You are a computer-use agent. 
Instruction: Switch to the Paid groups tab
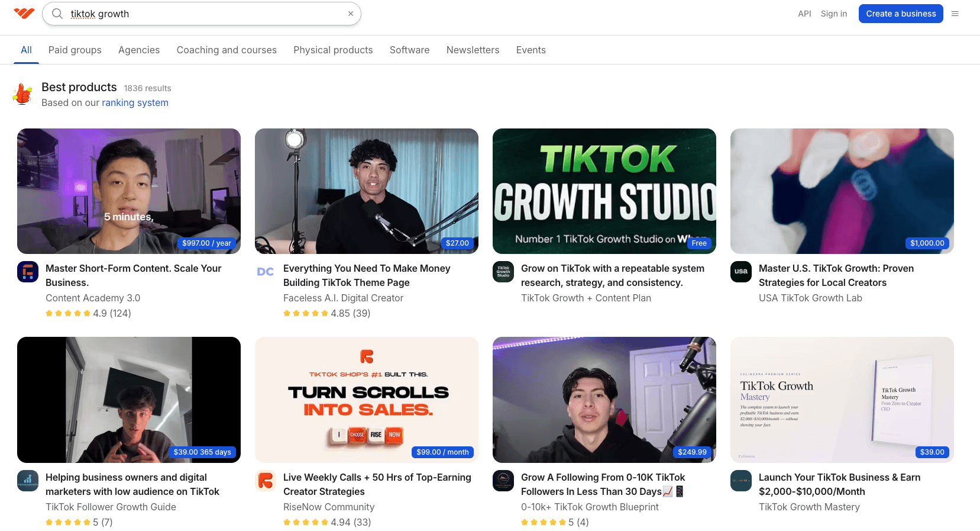pyautogui.click(x=75, y=50)
